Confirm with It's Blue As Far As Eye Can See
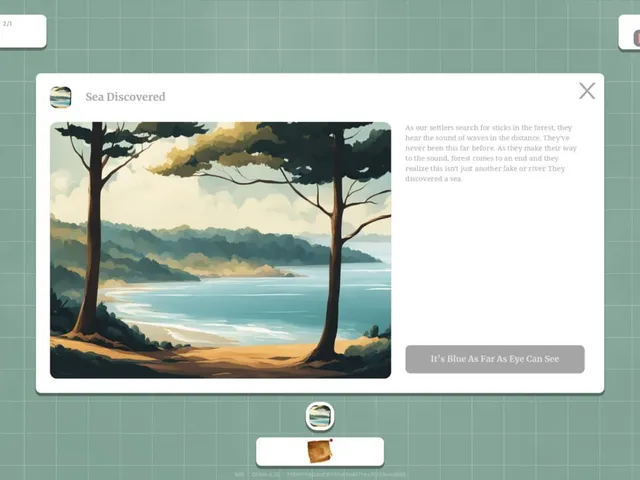640x480 pixels. pos(495,359)
